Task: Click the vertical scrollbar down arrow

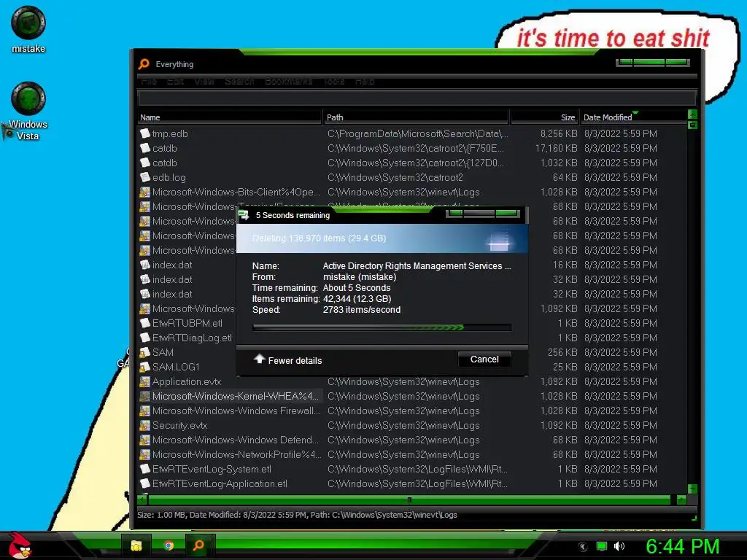Action: 693,489
